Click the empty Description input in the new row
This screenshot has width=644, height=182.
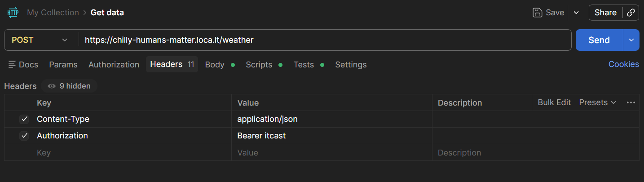pyautogui.click(x=536, y=152)
